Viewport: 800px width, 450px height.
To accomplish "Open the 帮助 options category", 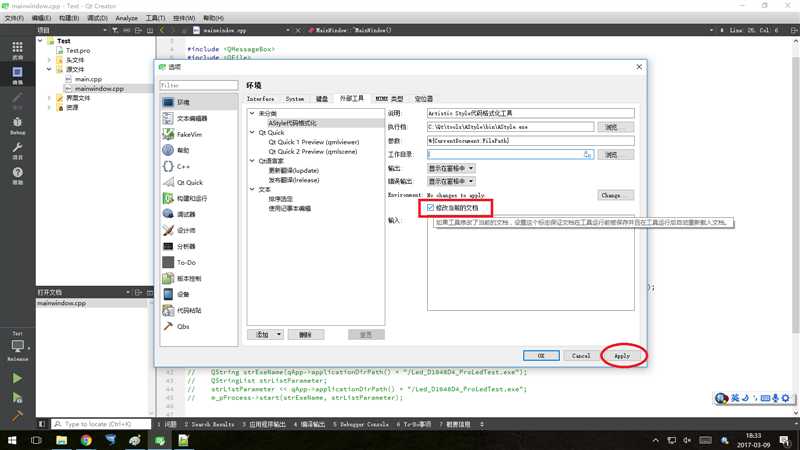I will (198, 150).
